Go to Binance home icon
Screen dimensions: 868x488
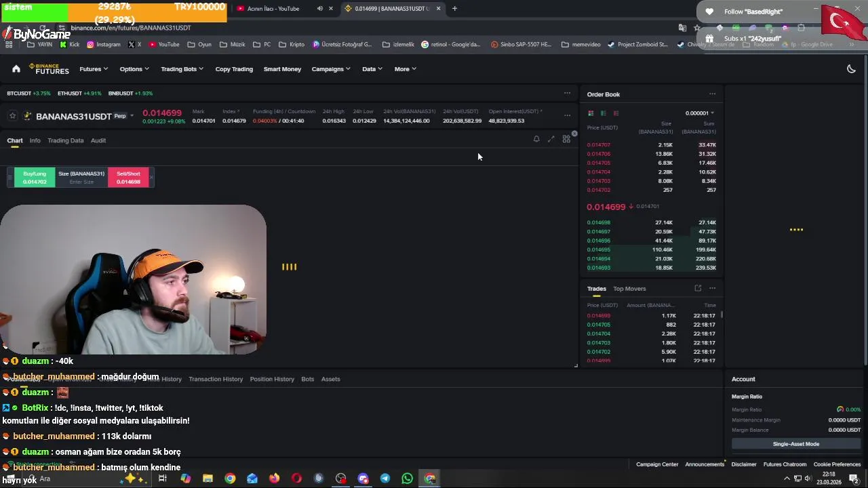pos(16,68)
